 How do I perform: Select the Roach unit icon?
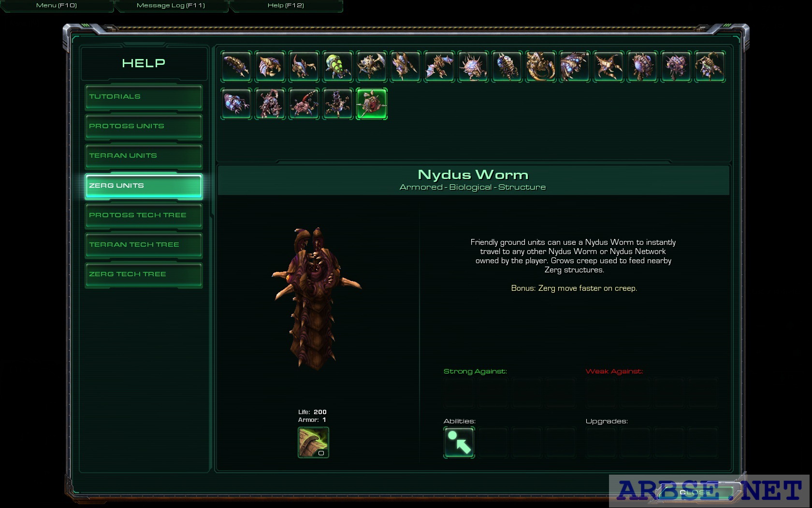(x=372, y=66)
